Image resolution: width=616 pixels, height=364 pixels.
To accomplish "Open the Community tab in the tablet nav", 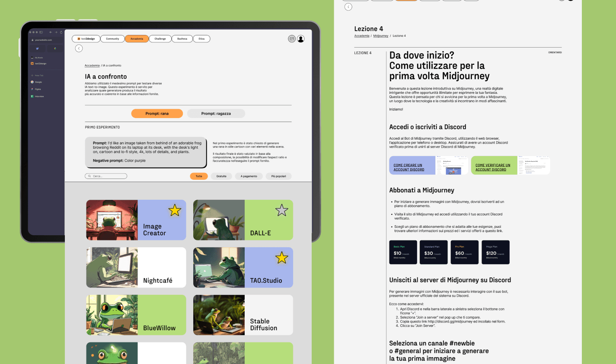I will tap(112, 39).
